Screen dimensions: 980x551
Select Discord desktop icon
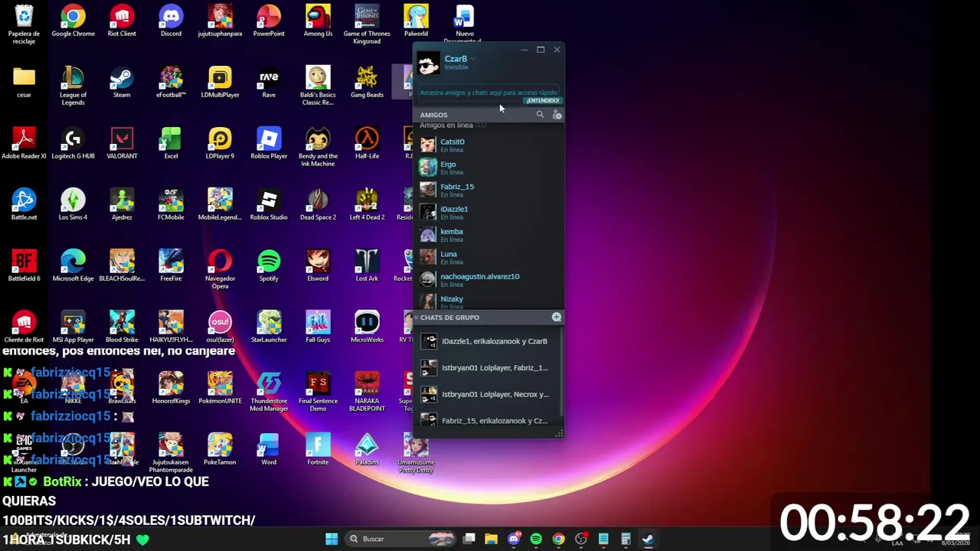point(171,21)
